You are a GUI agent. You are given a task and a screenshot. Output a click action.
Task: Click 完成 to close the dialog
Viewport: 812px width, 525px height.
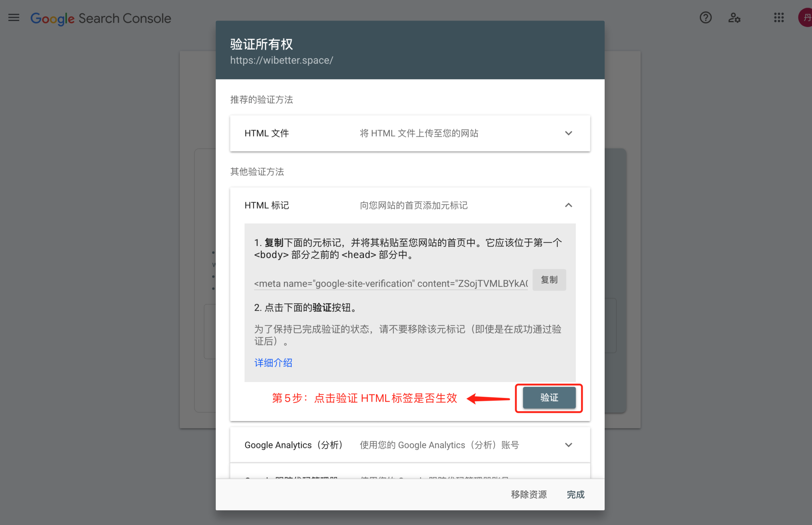(576, 494)
